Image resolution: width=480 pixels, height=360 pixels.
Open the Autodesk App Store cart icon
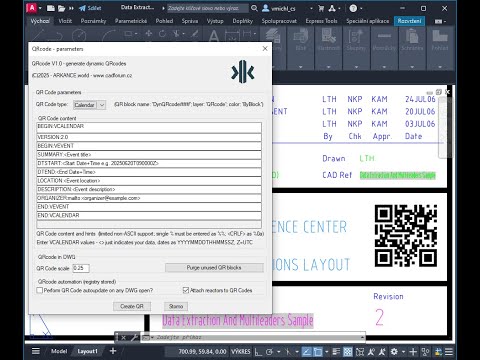pos(321,8)
